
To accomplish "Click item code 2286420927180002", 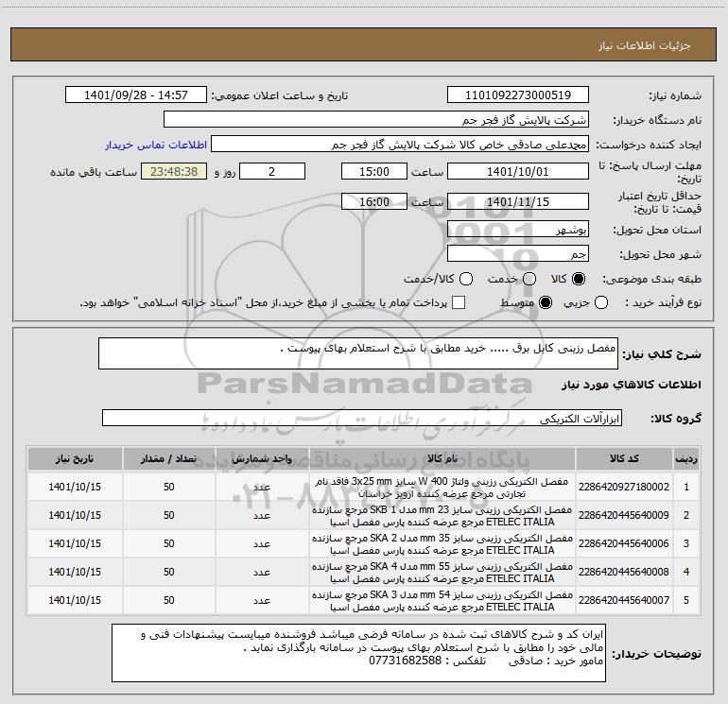I will tap(624, 487).
